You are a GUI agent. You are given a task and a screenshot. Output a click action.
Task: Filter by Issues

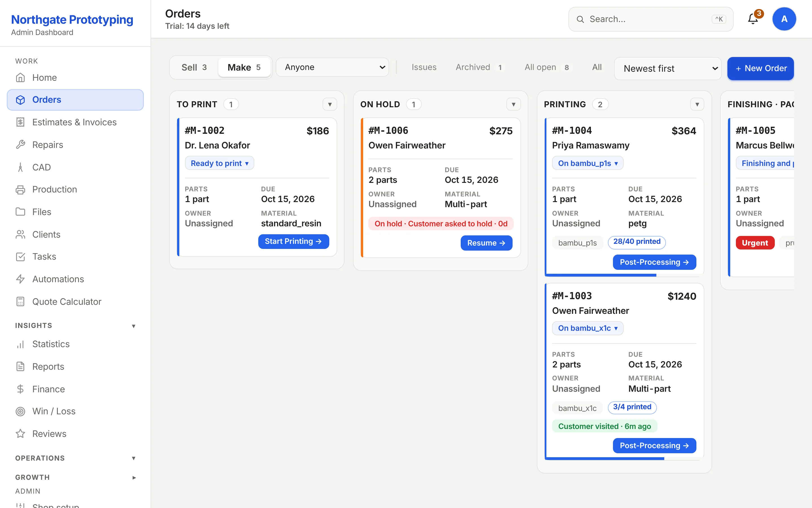tap(424, 67)
